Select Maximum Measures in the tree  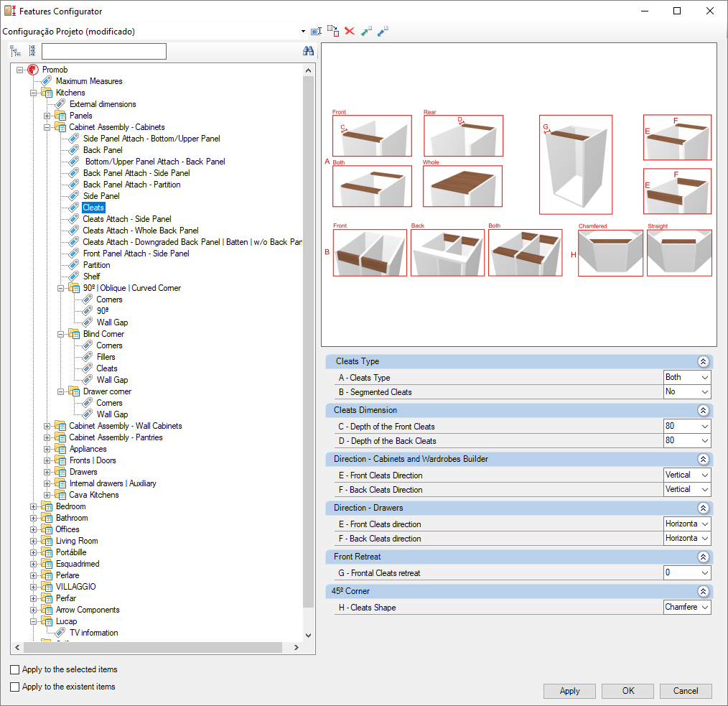point(89,81)
